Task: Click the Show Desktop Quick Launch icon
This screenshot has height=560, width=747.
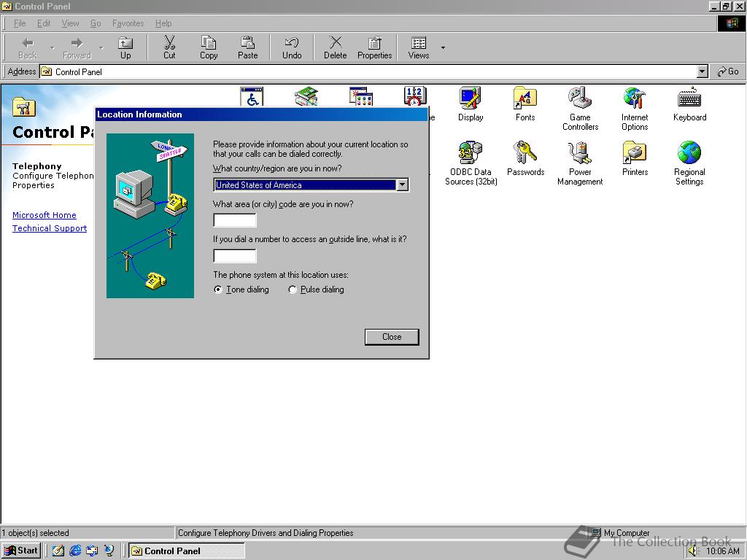Action: coord(58,551)
